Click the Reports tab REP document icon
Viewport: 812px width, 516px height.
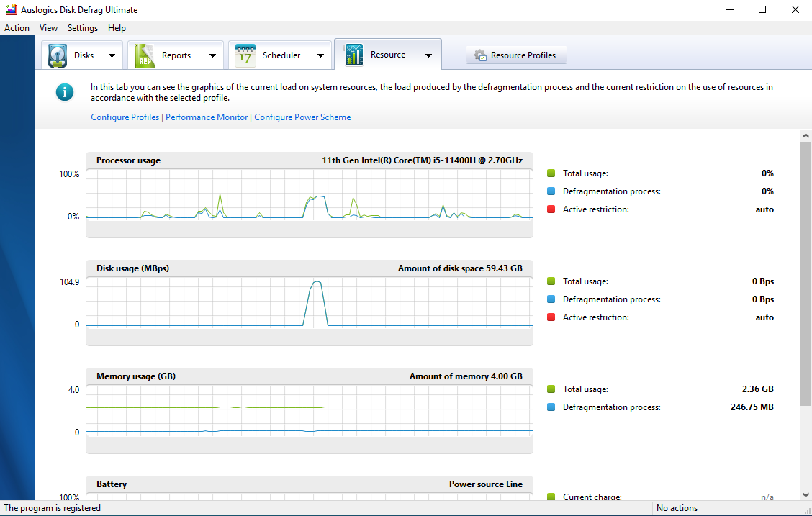(145, 55)
